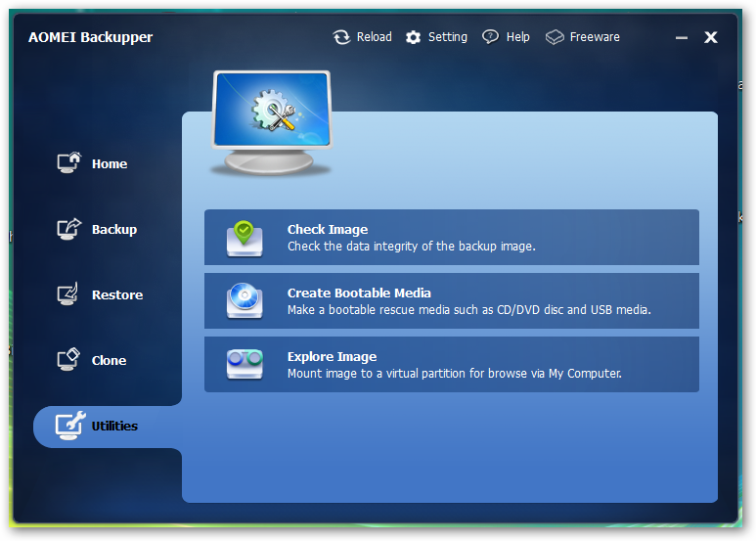756x541 pixels.
Task: Minimize the AOMEI Backupper window
Action: click(x=682, y=37)
